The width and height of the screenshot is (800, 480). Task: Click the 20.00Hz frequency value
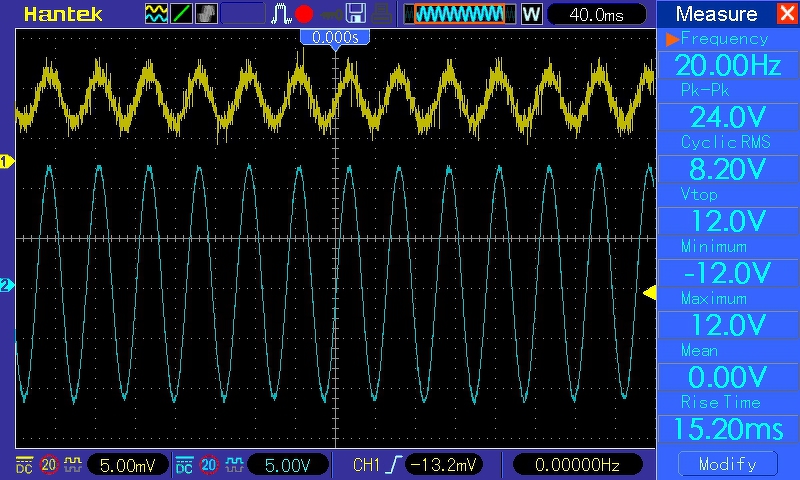coord(728,65)
